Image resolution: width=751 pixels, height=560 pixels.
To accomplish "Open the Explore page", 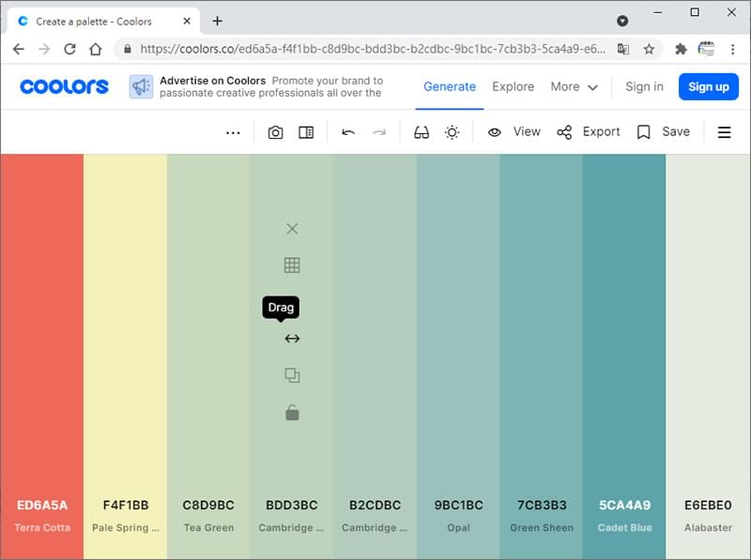I will (x=513, y=86).
